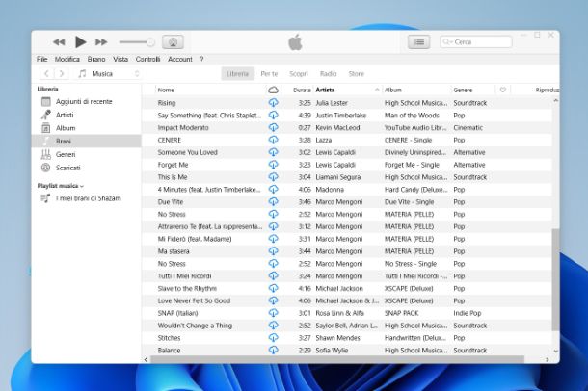The image size is (588, 391).
Task: Download Balance via its cloud icon
Action: 274,350
